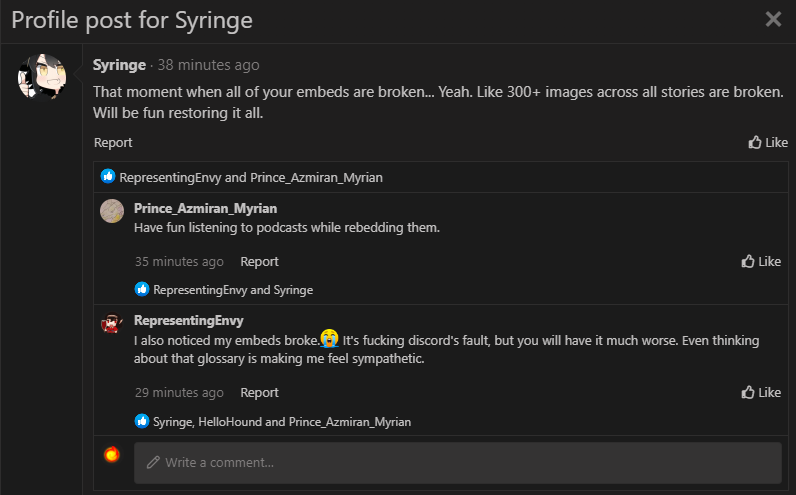Click the crying emoji in RepresentingEnvy's comment
796x495 pixels.
click(x=329, y=340)
